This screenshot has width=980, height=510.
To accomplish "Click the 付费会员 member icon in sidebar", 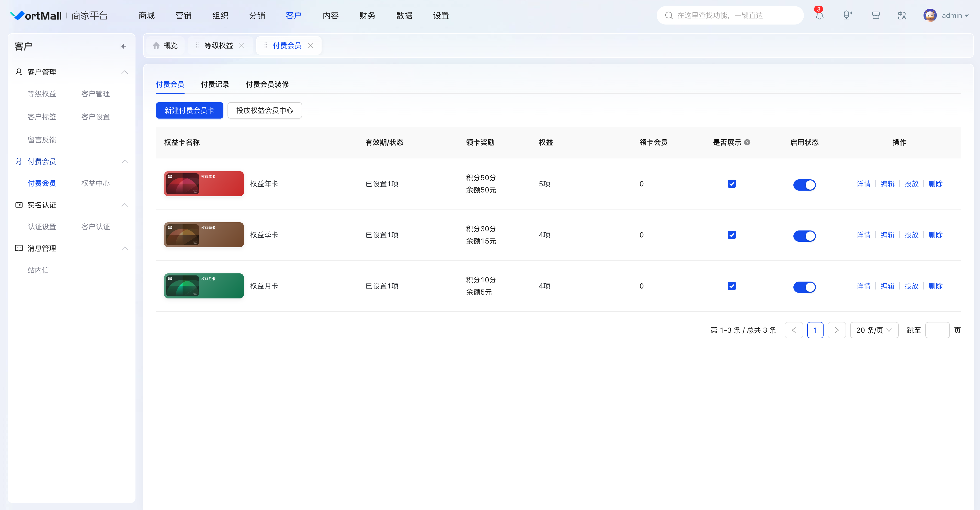I will click(19, 161).
